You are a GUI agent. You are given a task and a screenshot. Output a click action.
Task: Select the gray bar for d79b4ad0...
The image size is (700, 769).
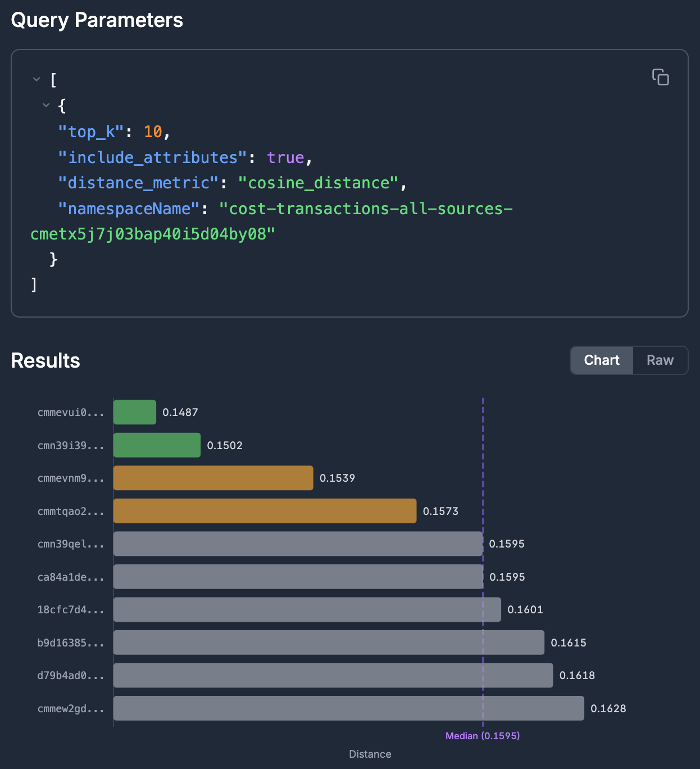click(333, 675)
